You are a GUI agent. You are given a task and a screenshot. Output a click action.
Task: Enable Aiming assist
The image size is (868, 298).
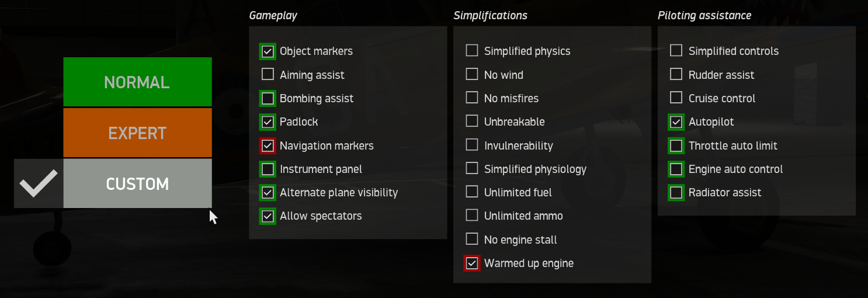pos(268,74)
